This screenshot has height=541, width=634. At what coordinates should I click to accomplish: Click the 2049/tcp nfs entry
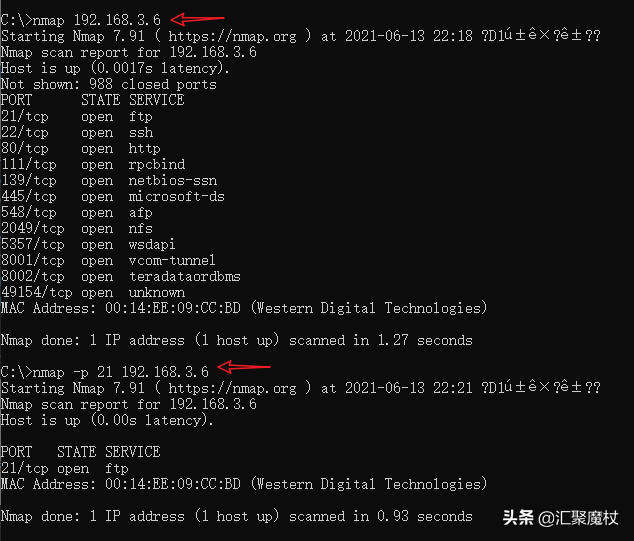tap(77, 228)
